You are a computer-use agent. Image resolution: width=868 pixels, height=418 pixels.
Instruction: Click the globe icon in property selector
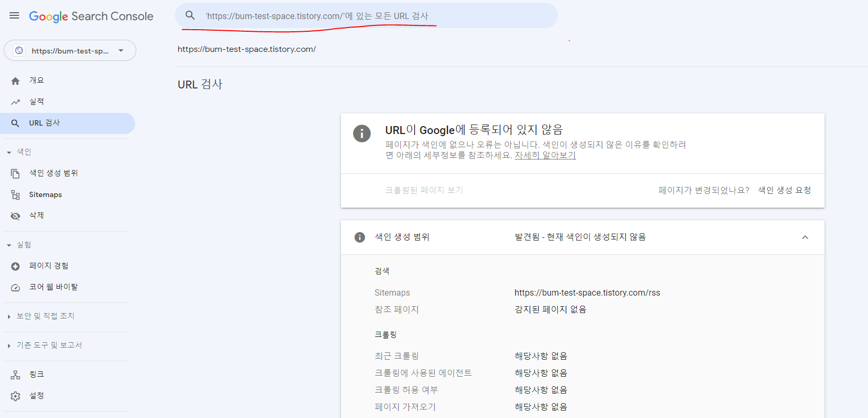tap(19, 50)
